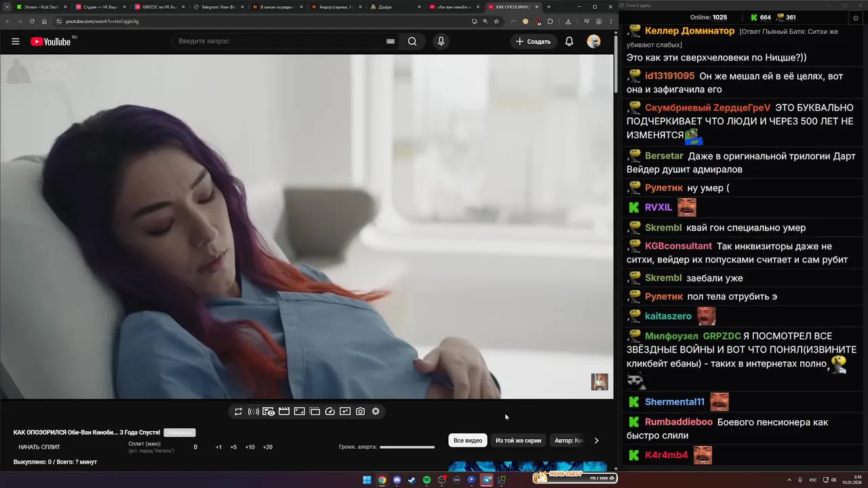Switch to the Telegram: View tab
Screen dimensions: 868x488
[218, 7]
